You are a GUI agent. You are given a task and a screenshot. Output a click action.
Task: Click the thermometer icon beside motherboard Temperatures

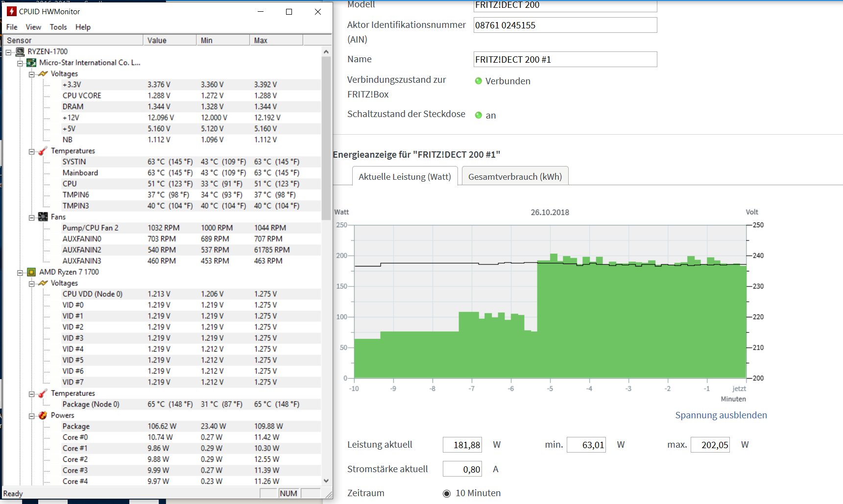(x=43, y=151)
